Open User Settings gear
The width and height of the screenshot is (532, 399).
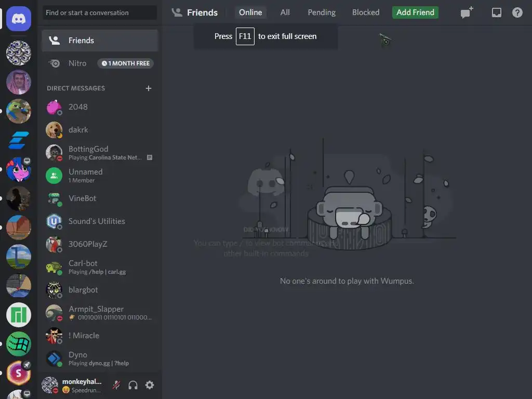(150, 385)
